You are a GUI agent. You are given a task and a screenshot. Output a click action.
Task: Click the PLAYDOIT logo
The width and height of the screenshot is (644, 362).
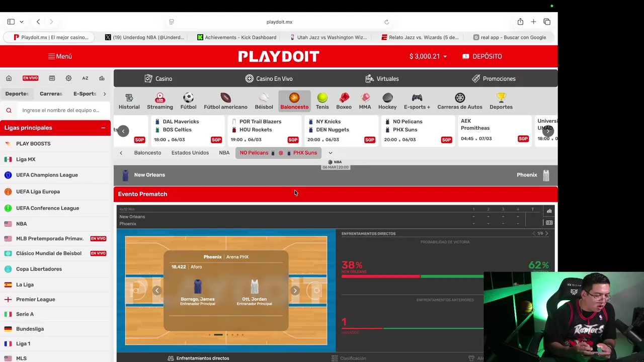pyautogui.click(x=279, y=56)
